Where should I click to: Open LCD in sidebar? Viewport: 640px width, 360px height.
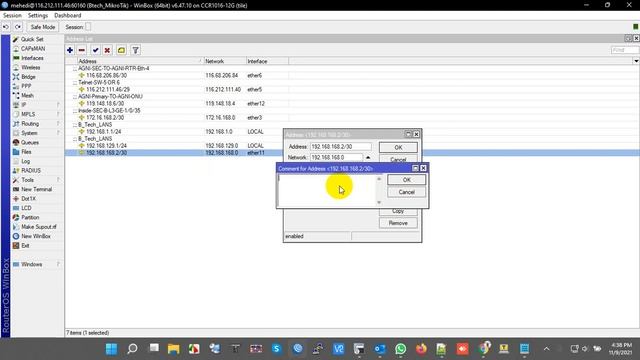click(26, 208)
